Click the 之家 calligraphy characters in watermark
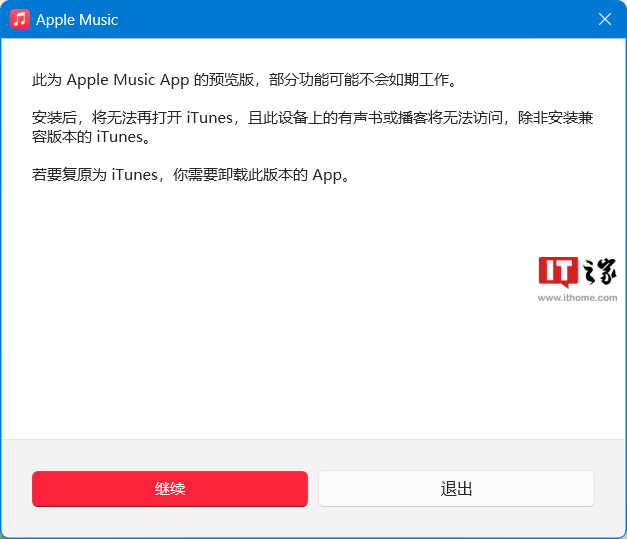 [599, 271]
